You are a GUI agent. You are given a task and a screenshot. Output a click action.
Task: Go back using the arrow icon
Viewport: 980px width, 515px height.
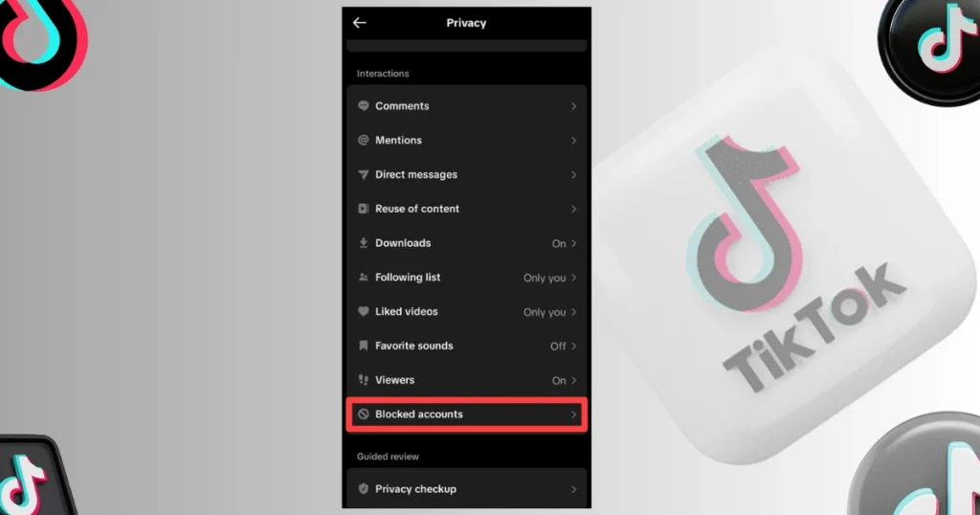(x=360, y=23)
